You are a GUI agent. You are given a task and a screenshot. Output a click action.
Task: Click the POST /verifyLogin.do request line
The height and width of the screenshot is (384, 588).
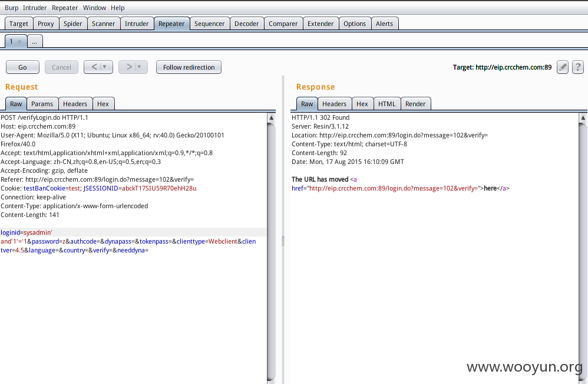point(45,117)
